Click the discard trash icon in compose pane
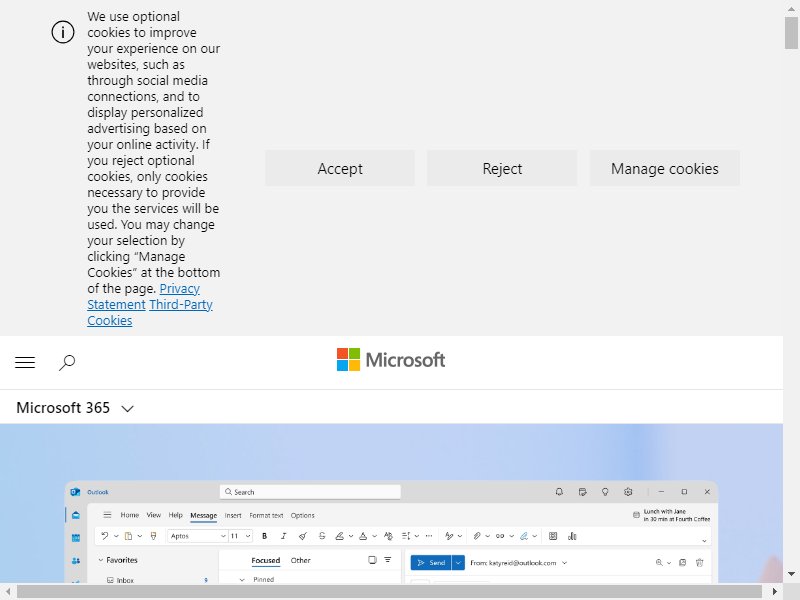The width and height of the screenshot is (800, 600). click(x=699, y=562)
